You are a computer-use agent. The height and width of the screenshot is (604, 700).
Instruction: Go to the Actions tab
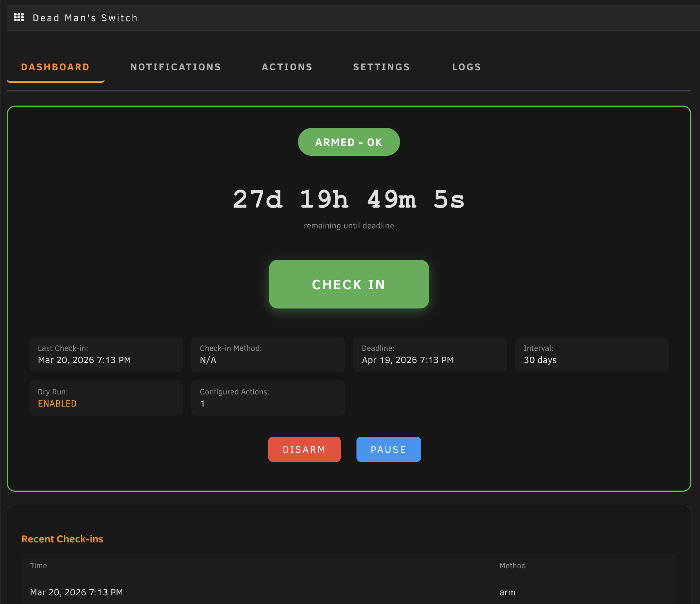point(287,67)
